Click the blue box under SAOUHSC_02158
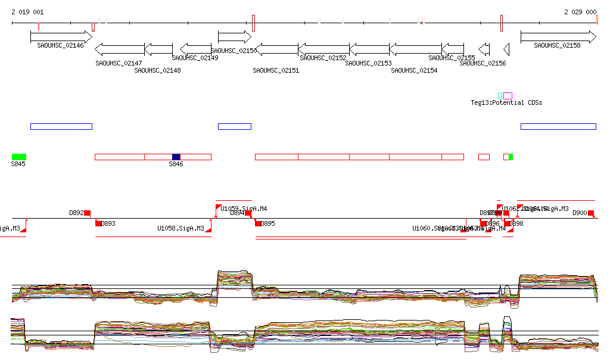 (x=558, y=126)
